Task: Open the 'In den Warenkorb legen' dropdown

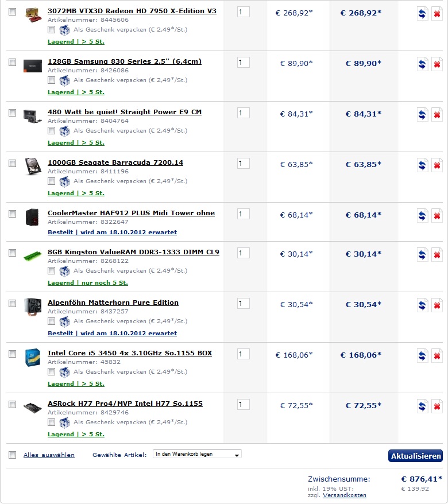Action: (x=197, y=454)
